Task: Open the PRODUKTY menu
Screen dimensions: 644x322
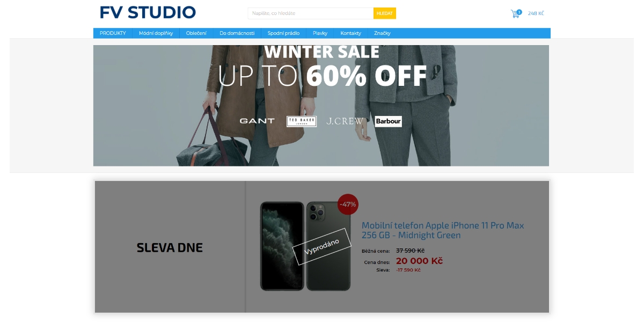Action: pyautogui.click(x=113, y=33)
